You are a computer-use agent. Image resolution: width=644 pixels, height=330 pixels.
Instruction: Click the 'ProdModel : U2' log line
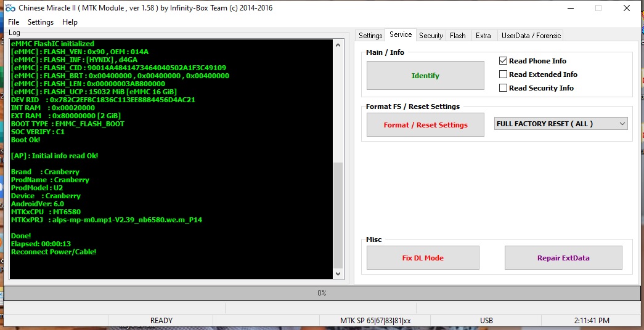(37, 188)
